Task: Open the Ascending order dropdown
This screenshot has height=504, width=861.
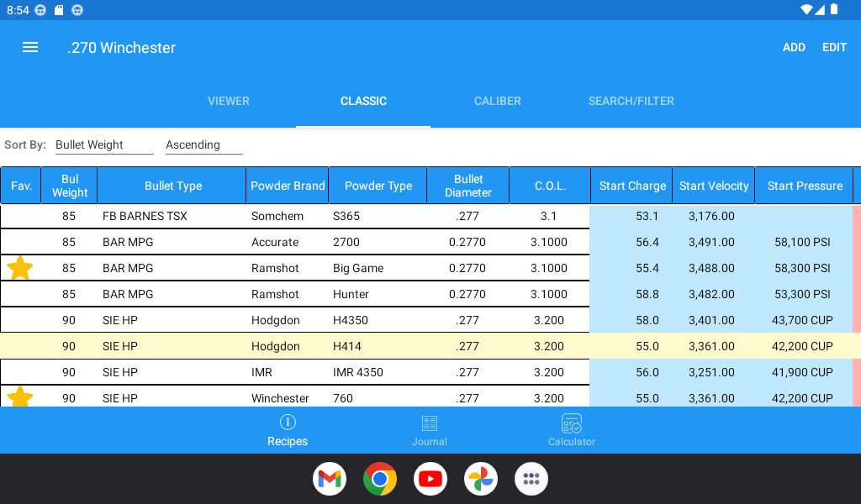Action: pyautogui.click(x=204, y=144)
